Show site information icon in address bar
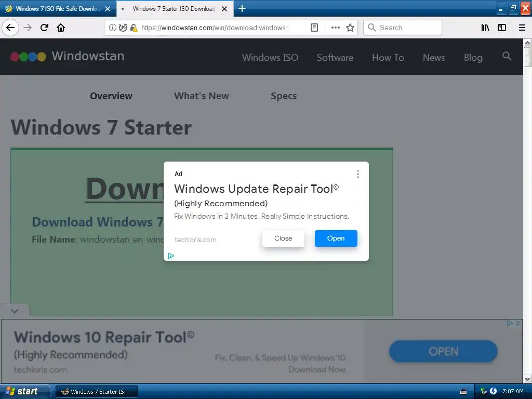The width and height of the screenshot is (532, 399). click(113, 28)
